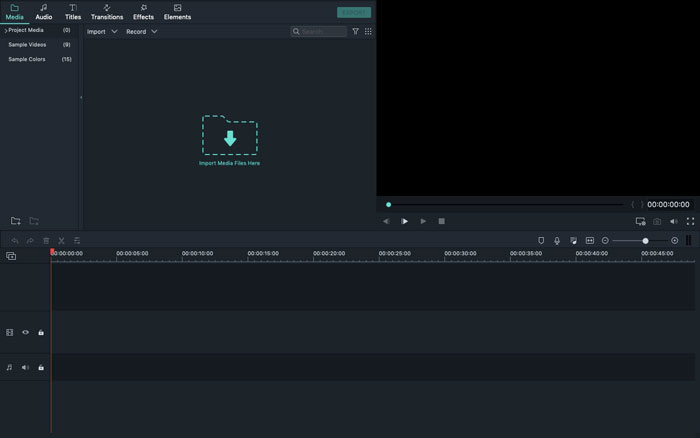This screenshot has width=700, height=438.
Task: Click the Export button
Action: pos(354,13)
